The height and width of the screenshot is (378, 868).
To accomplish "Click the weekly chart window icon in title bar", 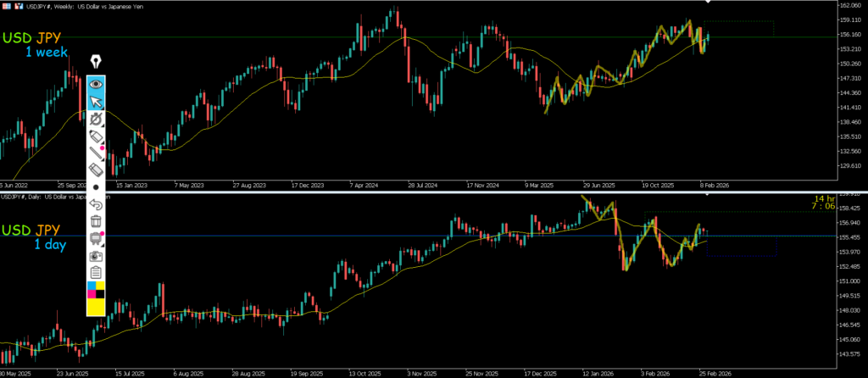I will (x=6, y=6).
